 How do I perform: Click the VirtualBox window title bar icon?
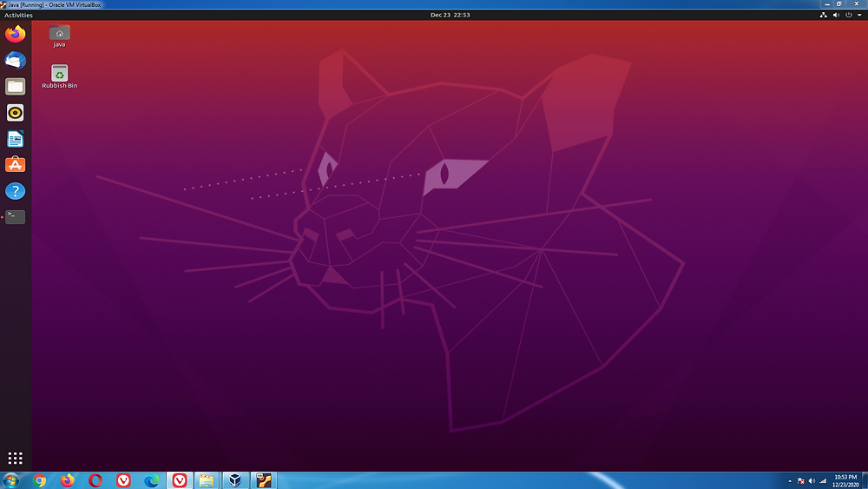click(x=3, y=4)
